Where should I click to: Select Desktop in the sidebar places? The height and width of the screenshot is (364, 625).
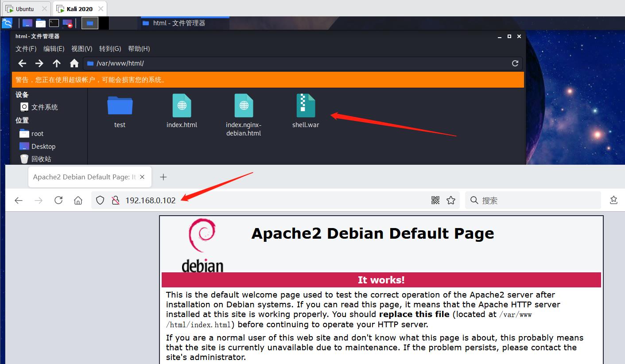point(38,147)
